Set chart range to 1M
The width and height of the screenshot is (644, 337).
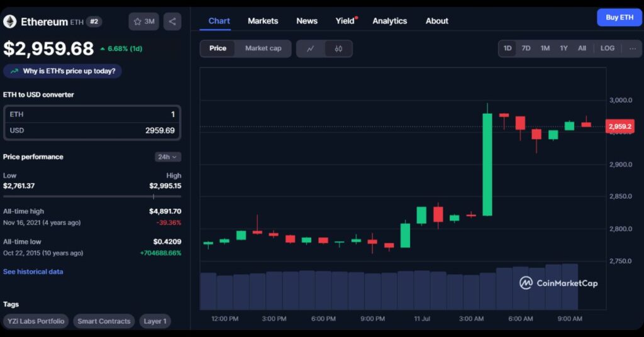click(x=545, y=48)
